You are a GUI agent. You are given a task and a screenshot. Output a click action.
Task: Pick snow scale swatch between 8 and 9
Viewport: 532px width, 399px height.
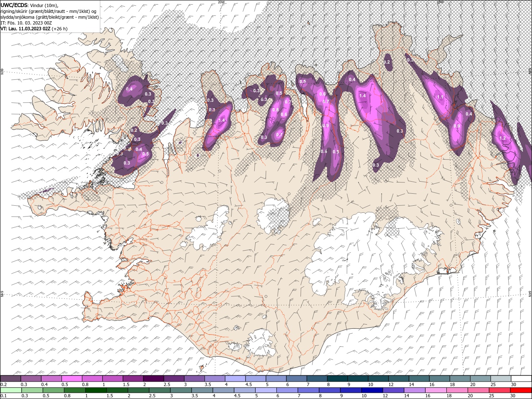(337, 379)
